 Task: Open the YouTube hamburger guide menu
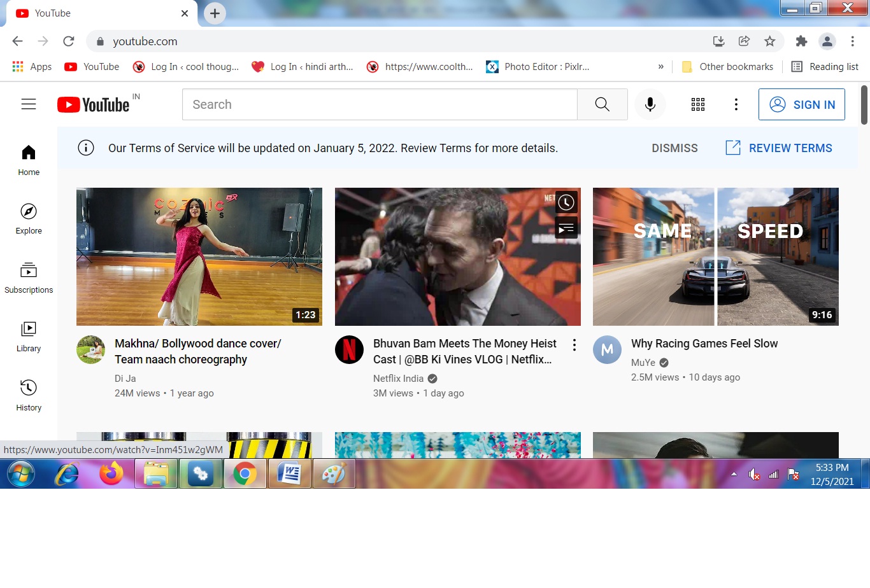pyautogui.click(x=29, y=104)
